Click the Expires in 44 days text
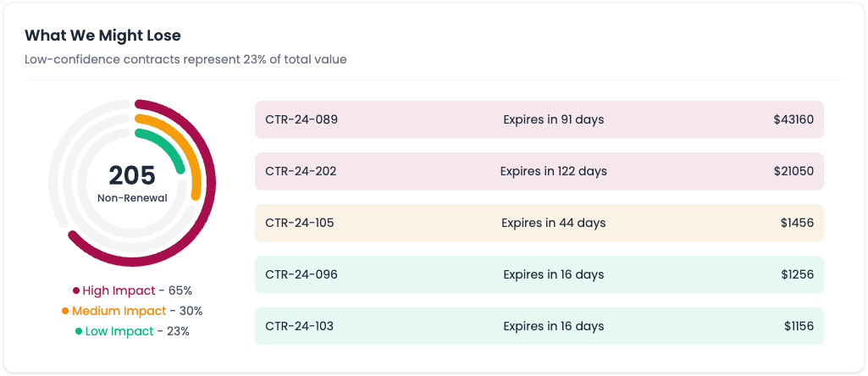This screenshot has height=376, width=868. coord(553,223)
